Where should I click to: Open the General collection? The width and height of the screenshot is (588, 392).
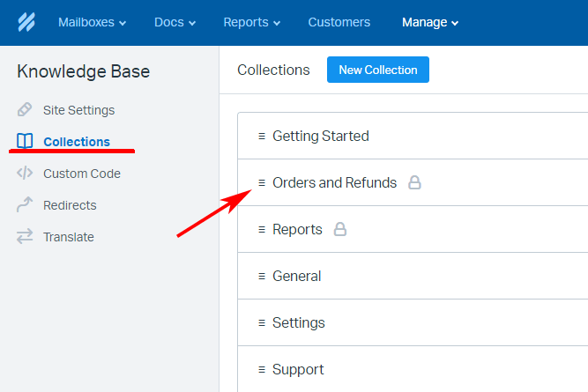pos(297,277)
